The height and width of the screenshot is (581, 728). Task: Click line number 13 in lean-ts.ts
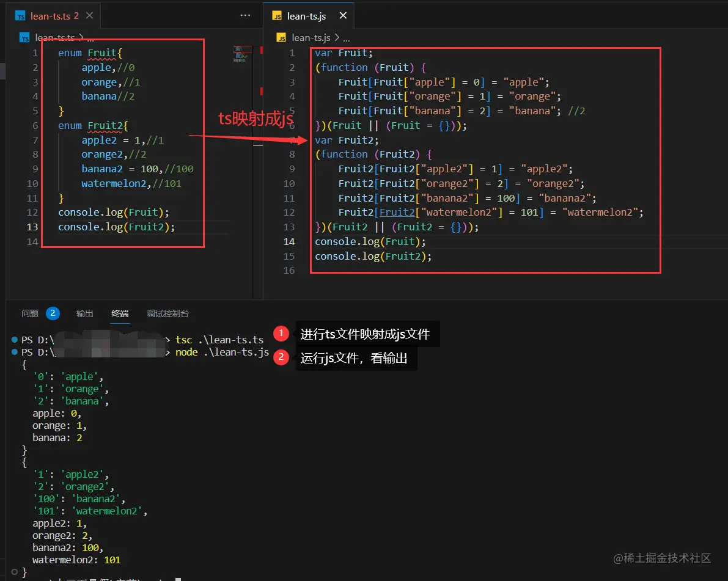(x=32, y=227)
